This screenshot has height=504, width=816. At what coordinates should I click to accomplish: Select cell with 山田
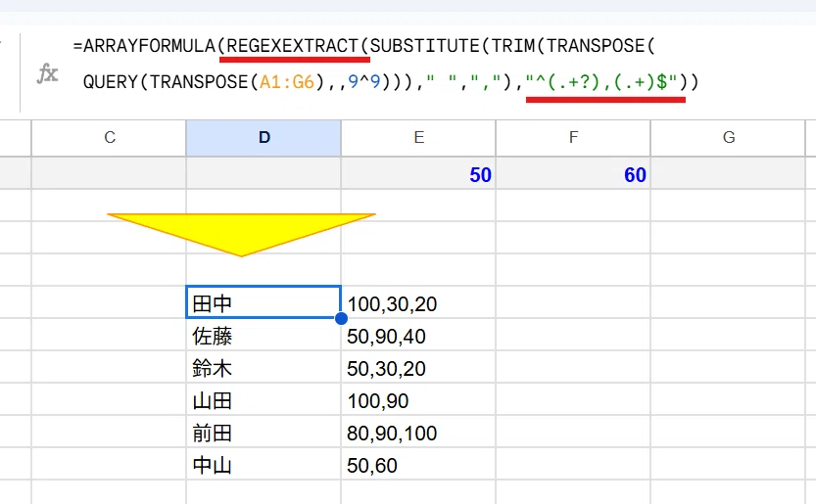click(264, 400)
